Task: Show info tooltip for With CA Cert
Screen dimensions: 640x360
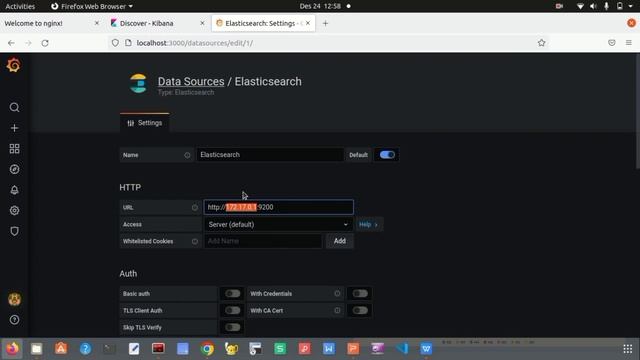Action: [337, 310]
